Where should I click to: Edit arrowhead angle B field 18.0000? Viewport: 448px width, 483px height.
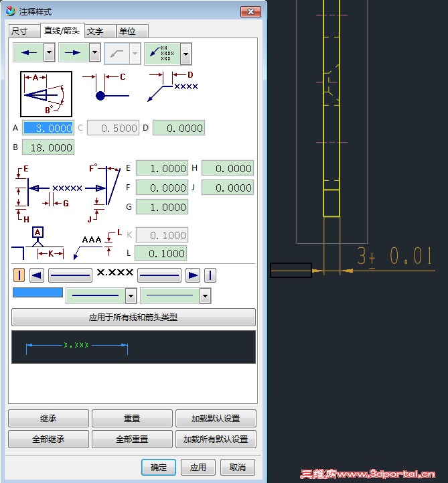tap(48, 147)
